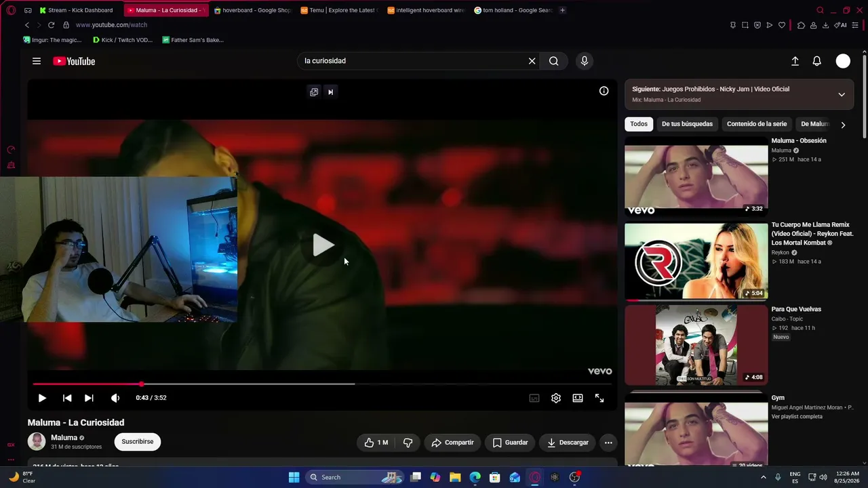Seek on the video progress bar

[322, 384]
